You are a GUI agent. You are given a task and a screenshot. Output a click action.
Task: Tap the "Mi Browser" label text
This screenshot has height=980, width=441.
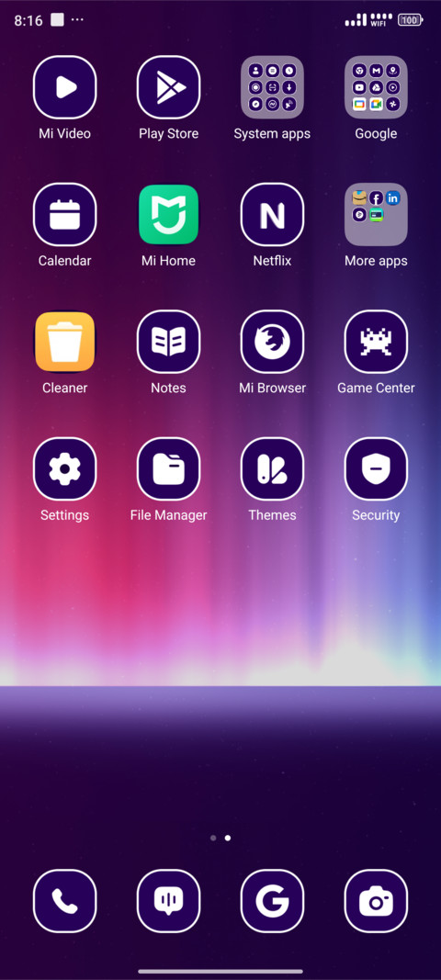coord(272,389)
